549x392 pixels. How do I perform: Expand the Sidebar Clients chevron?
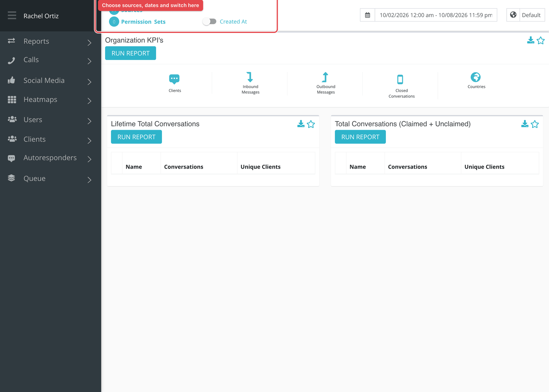coord(89,140)
